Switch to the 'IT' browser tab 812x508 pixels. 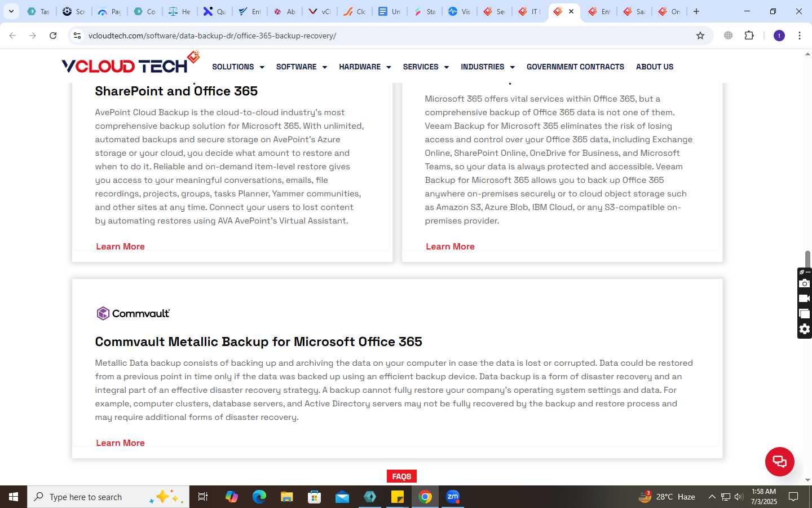[x=529, y=11]
